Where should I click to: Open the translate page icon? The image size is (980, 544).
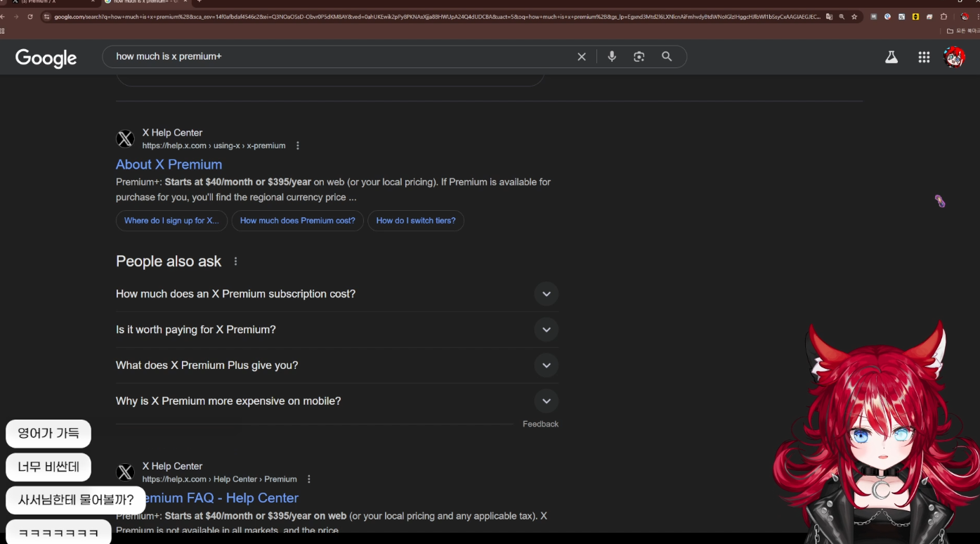(829, 16)
